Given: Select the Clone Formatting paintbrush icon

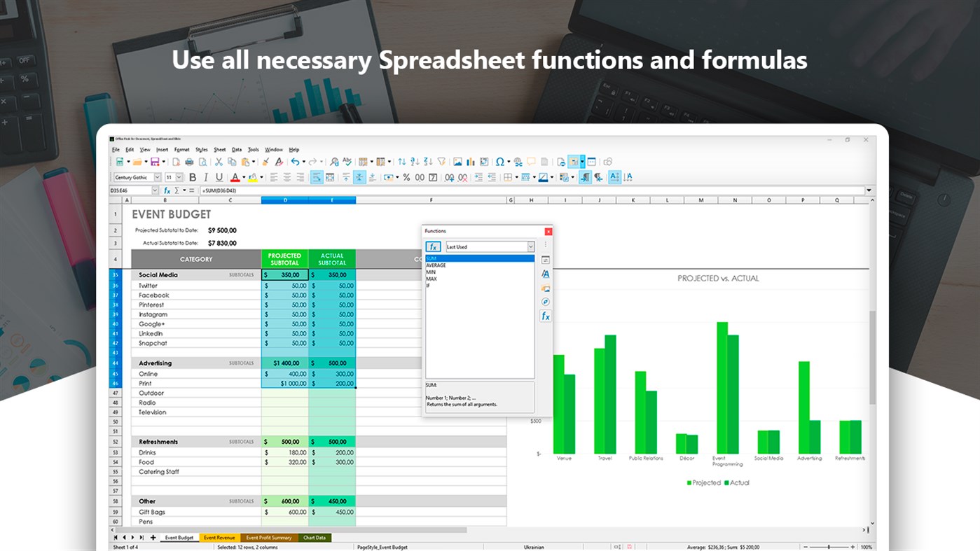Looking at the screenshot, I should coord(265,162).
